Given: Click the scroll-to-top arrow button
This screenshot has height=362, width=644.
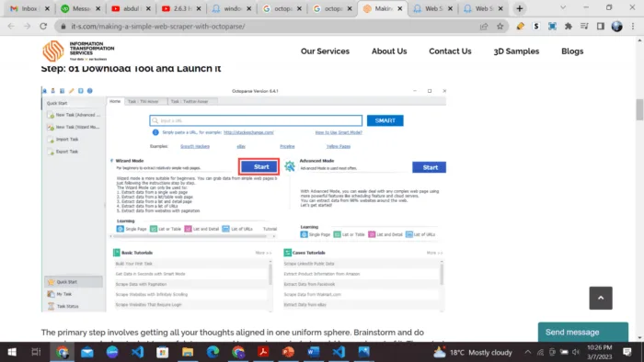Looking at the screenshot, I should (601, 298).
